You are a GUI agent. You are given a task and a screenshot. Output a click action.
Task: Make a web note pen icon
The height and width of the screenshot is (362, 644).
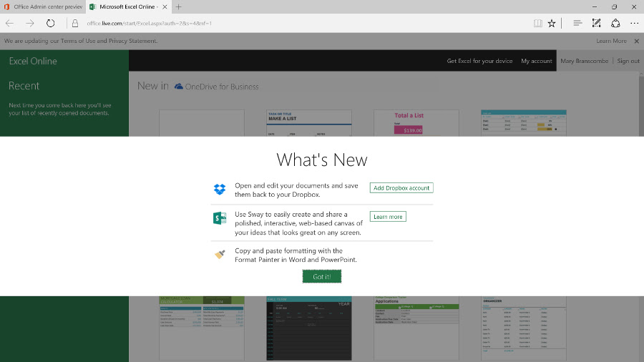tap(596, 24)
